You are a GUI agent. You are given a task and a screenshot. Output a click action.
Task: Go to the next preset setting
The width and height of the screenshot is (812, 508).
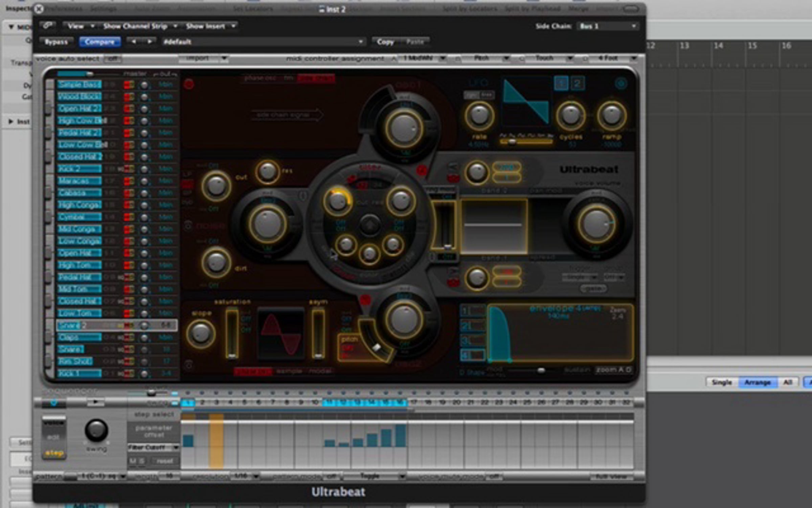coord(149,42)
